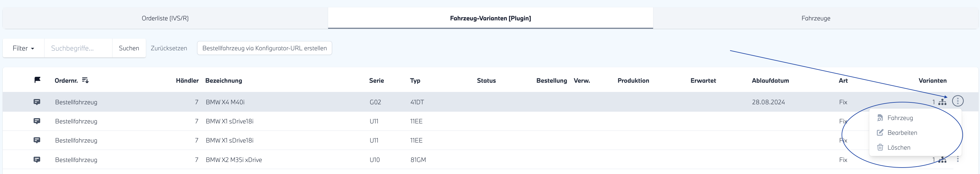The height and width of the screenshot is (174, 980).
Task: Open three-dot menu for BMW X2 M35i row
Action: [957, 159]
